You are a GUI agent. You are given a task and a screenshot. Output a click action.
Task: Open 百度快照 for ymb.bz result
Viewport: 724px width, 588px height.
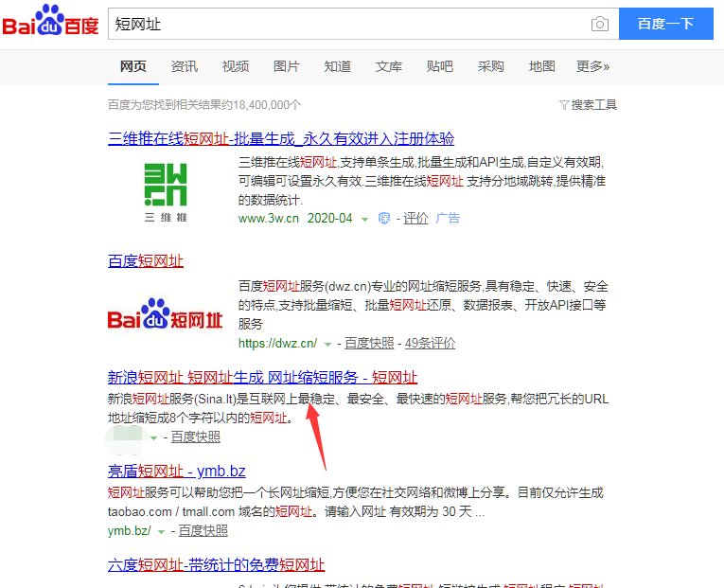click(203, 531)
